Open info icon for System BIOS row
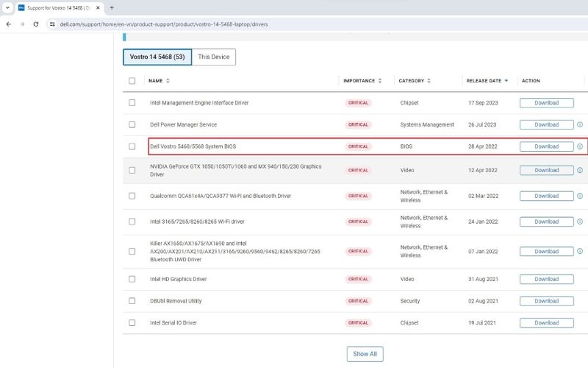588x368 pixels. (x=580, y=146)
